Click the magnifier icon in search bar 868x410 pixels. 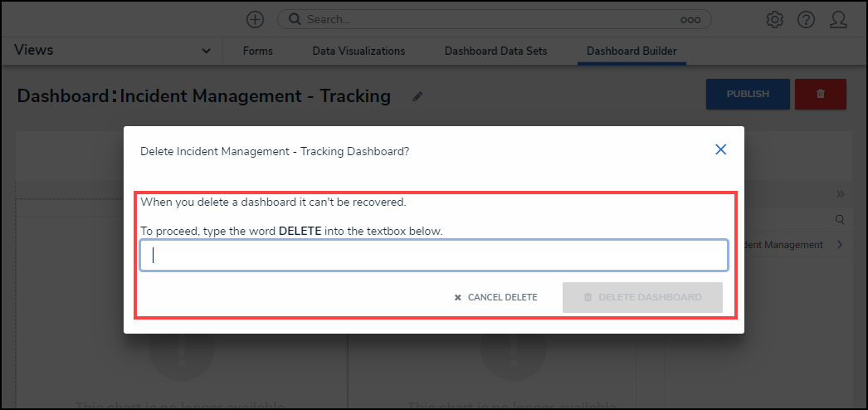(293, 19)
